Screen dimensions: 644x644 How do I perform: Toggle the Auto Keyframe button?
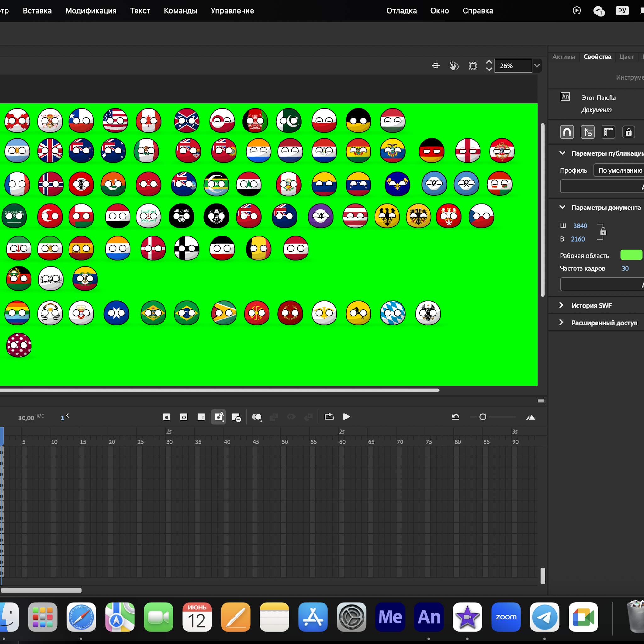218,417
